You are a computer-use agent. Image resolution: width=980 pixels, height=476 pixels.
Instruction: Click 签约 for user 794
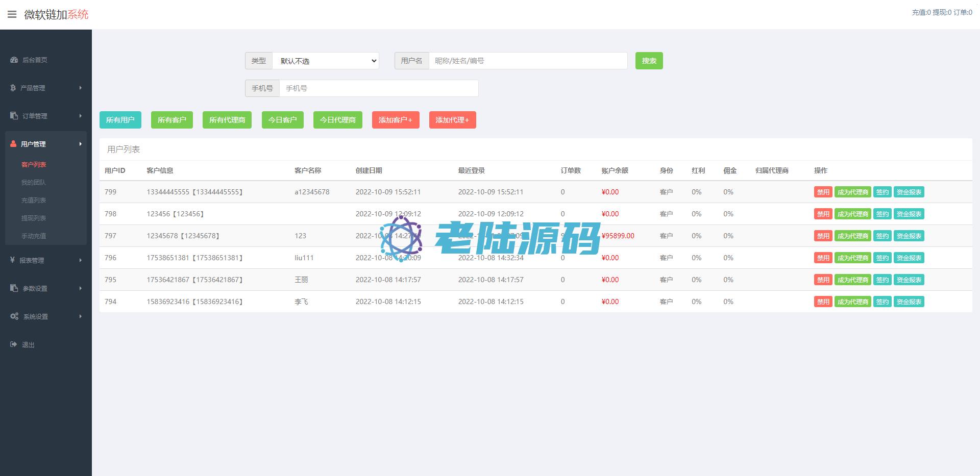(882, 302)
